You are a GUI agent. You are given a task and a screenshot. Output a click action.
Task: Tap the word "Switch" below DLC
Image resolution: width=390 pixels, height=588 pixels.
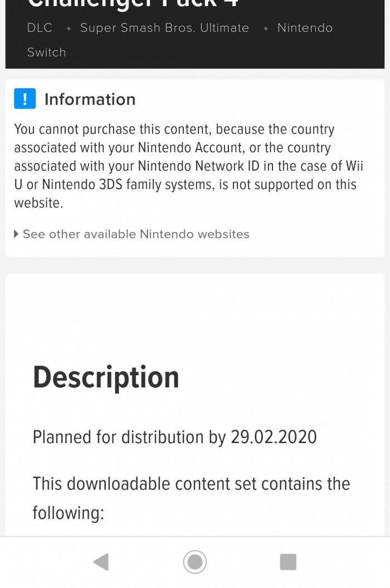46,52
